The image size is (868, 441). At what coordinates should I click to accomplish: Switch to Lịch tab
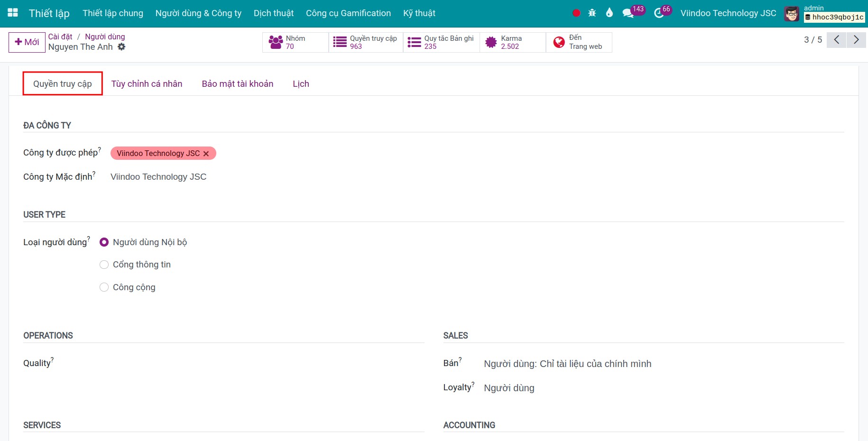coord(301,84)
